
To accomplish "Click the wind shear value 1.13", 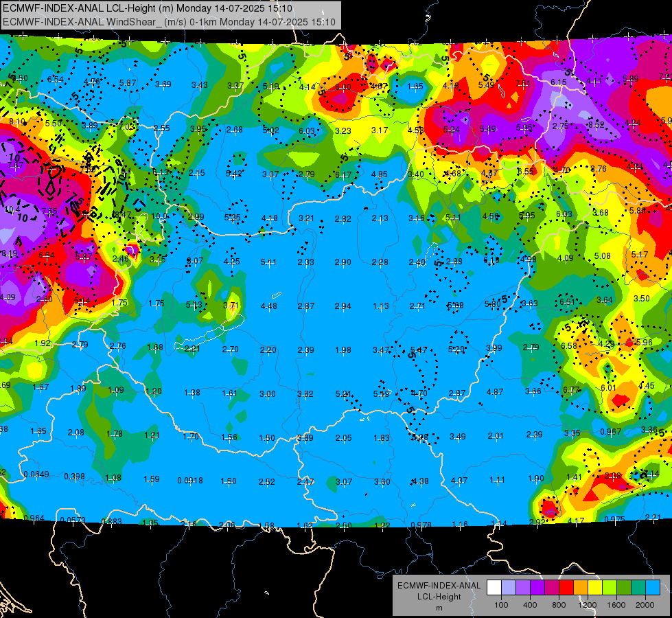I will [380, 306].
